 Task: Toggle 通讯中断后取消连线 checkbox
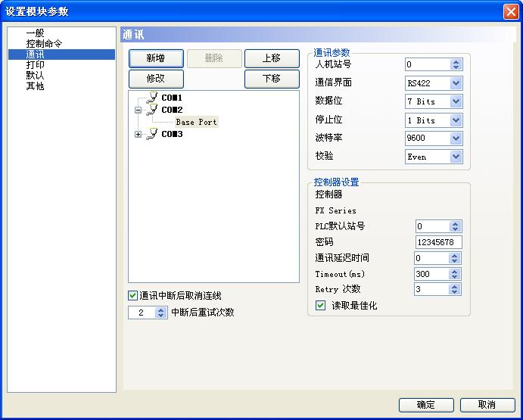click(133, 295)
